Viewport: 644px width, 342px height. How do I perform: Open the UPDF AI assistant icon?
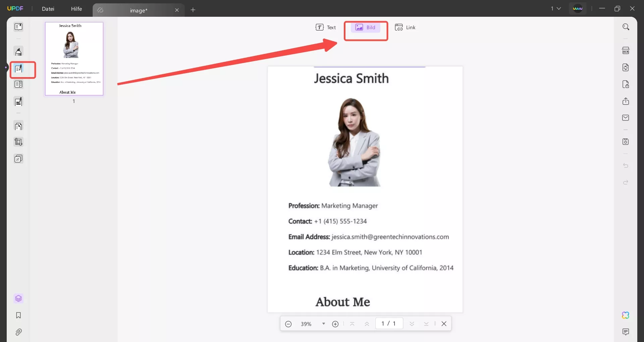[x=626, y=315]
